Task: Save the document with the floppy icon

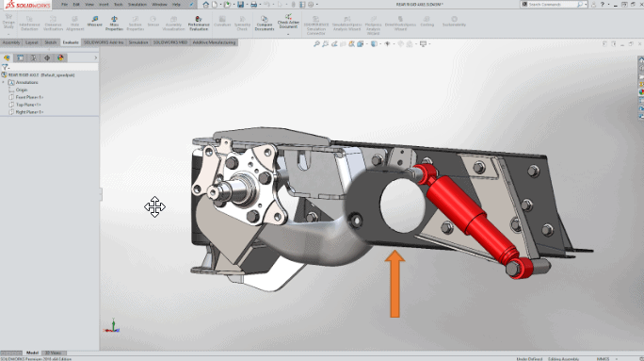Action: coord(241,5)
